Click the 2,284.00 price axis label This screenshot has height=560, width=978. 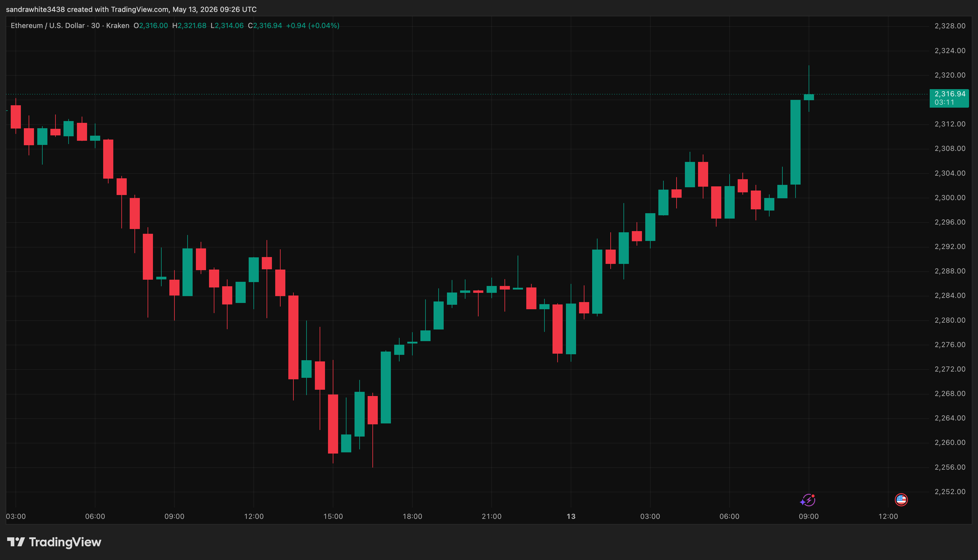click(950, 296)
